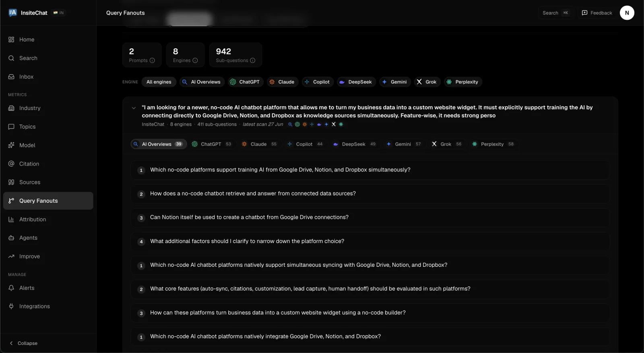Viewport: 644px width, 353px height.
Task: Switch to the Copilot 44 tab
Action: pos(305,144)
